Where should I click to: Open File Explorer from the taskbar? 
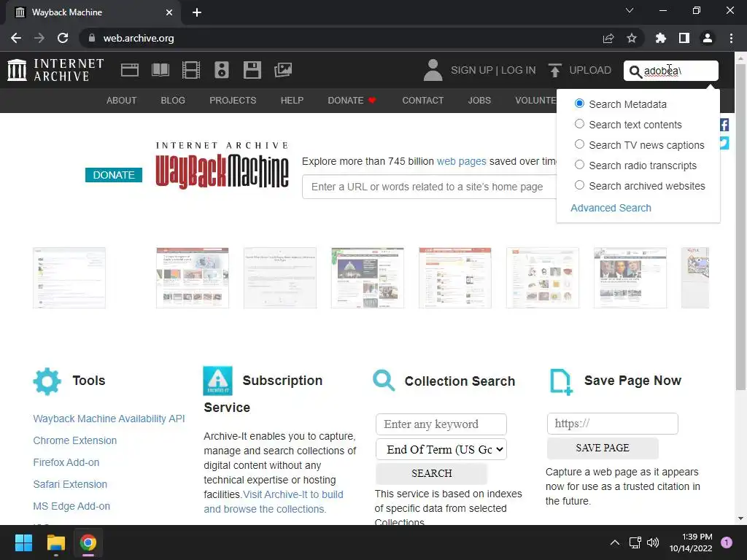click(55, 542)
